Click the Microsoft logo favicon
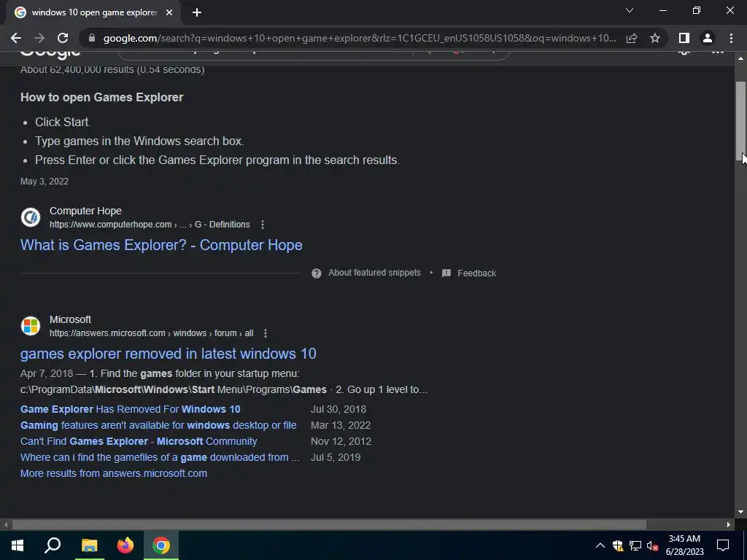 pos(31,326)
